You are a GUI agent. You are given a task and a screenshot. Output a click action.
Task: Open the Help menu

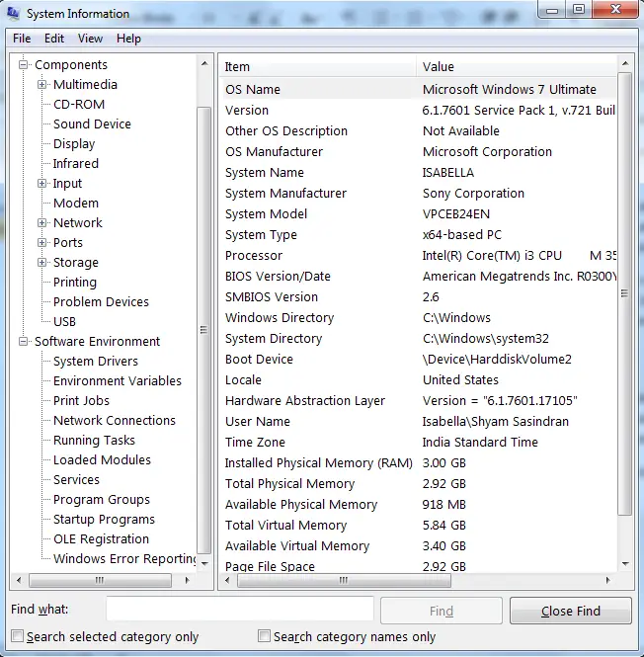coord(128,39)
